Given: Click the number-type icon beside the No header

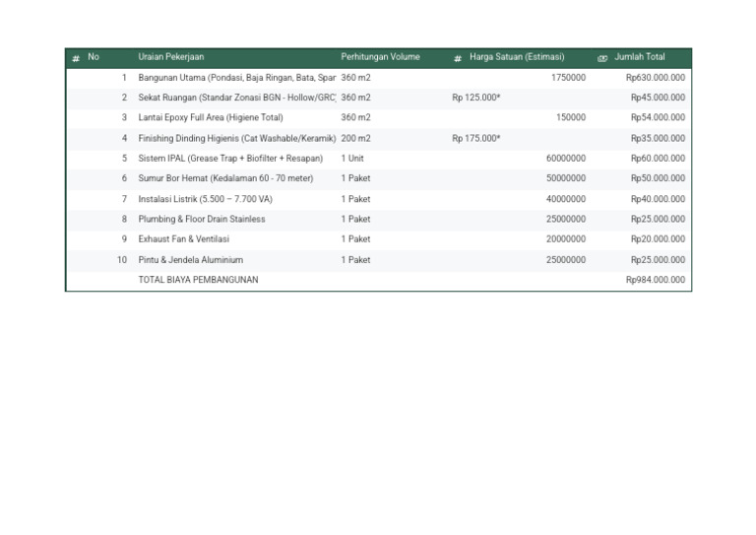Looking at the screenshot, I should [x=76, y=58].
